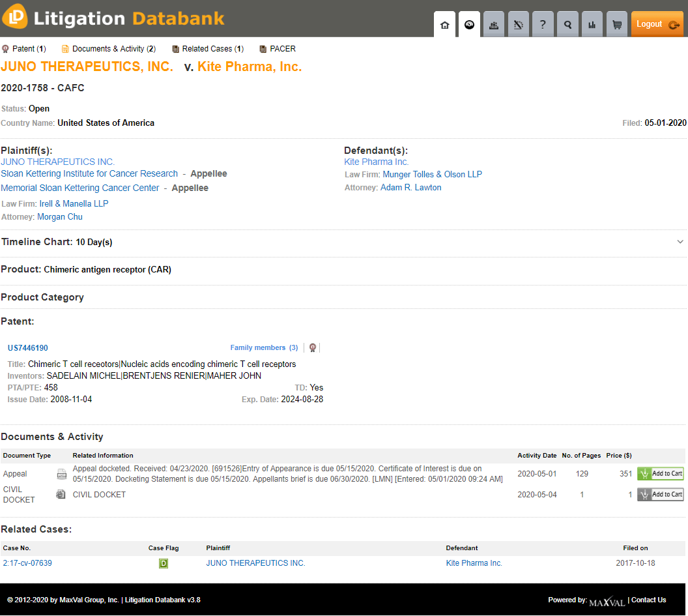Click the Litigation Databank logo

coord(113,17)
